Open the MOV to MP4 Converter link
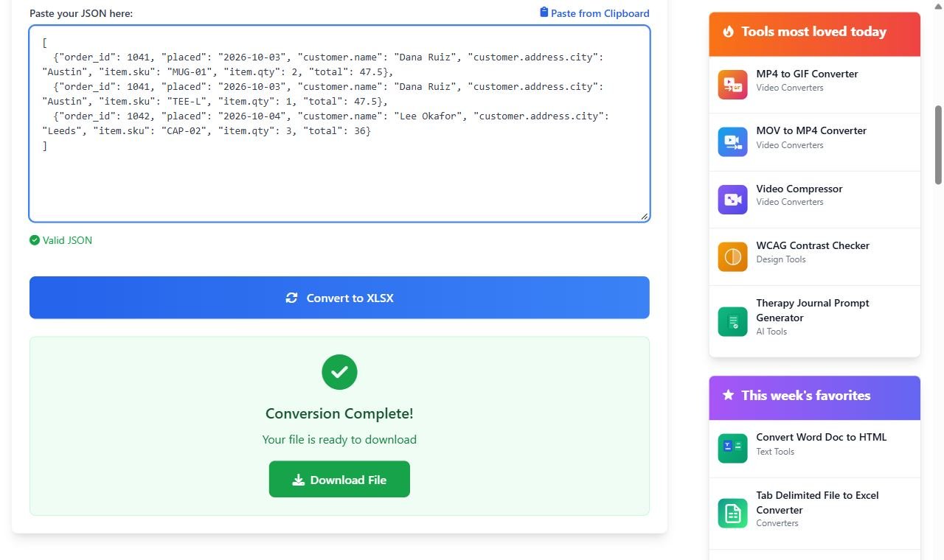Image resolution: width=944 pixels, height=560 pixels. [811, 130]
